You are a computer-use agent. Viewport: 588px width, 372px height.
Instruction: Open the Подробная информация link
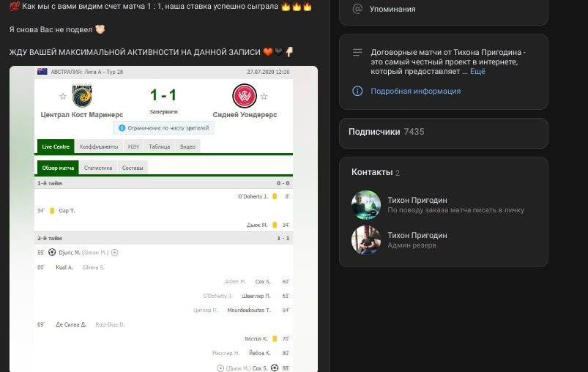pyautogui.click(x=415, y=91)
